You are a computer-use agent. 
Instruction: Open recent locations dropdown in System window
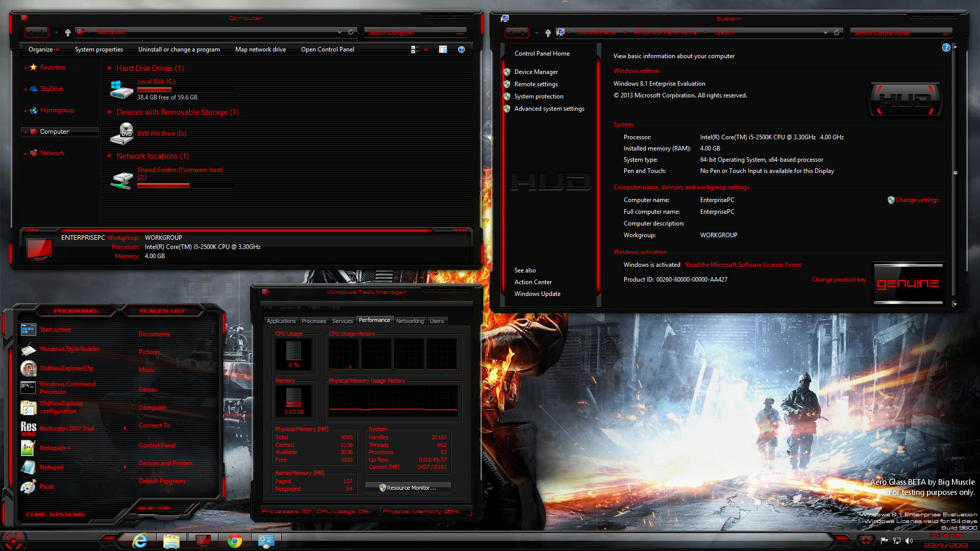tap(536, 33)
